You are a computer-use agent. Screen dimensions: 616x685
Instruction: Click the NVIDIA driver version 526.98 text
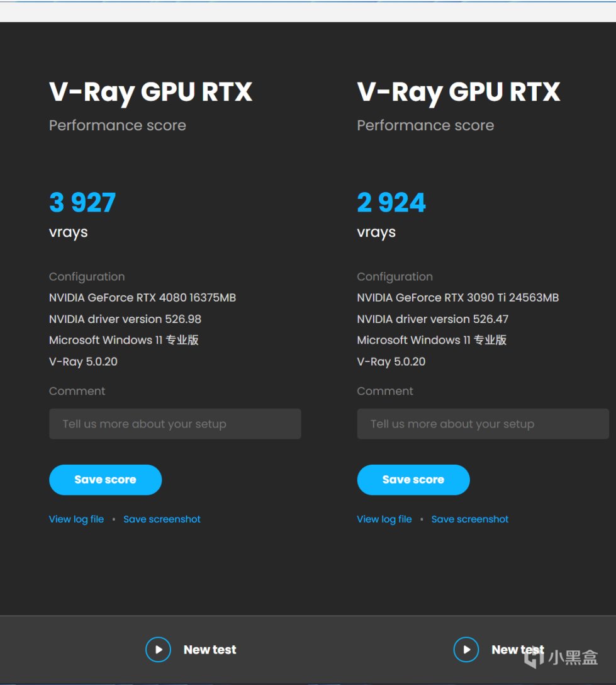click(125, 319)
